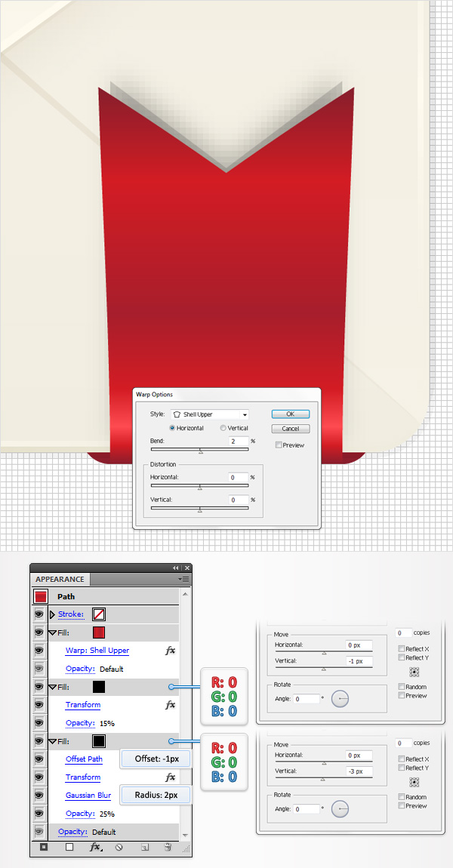Collapse the red Fill row triangle
This screenshot has width=453, height=868.
pyautogui.click(x=53, y=633)
